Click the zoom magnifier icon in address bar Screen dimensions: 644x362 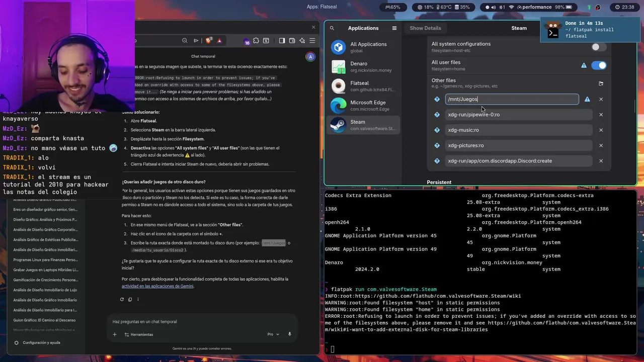[184, 41]
